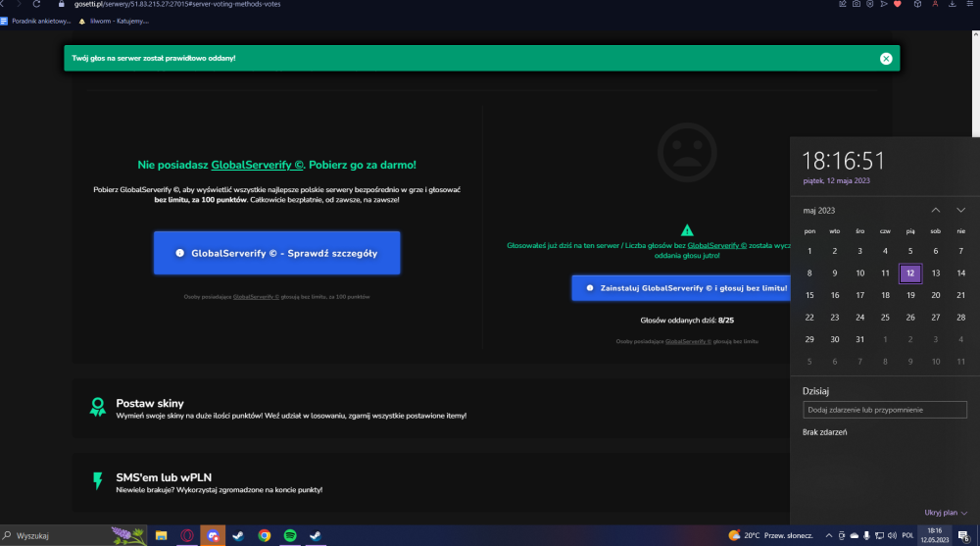Click the volume speaker tray icon
This screenshot has height=546, width=980.
click(892, 535)
